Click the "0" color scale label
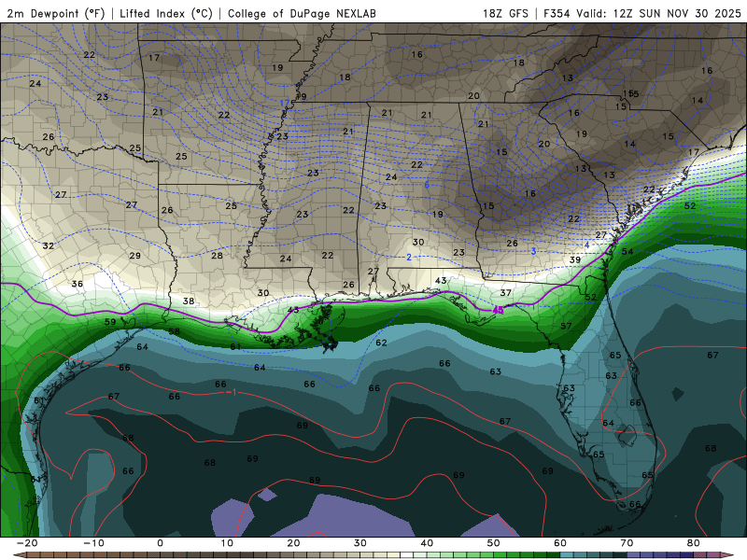The width and height of the screenshot is (747, 560). (160, 543)
